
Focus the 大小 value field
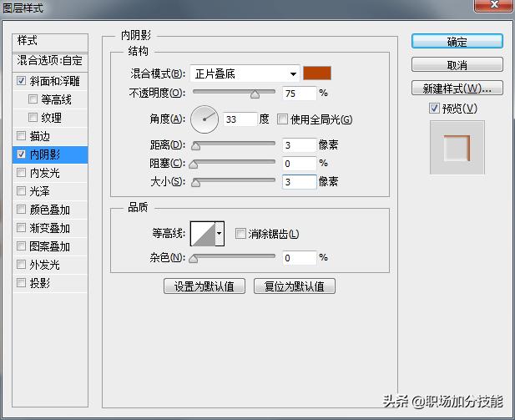299,182
